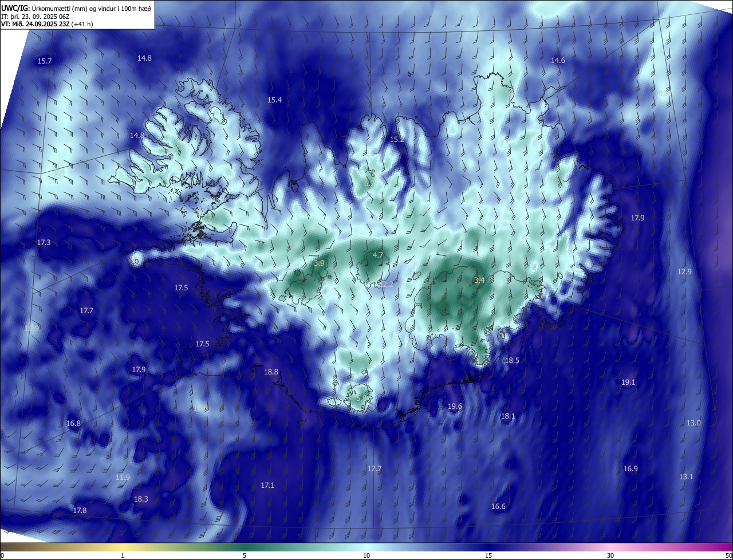This screenshot has height=560, width=733.
Task: Select the 18.1 value label
Action: tap(508, 416)
